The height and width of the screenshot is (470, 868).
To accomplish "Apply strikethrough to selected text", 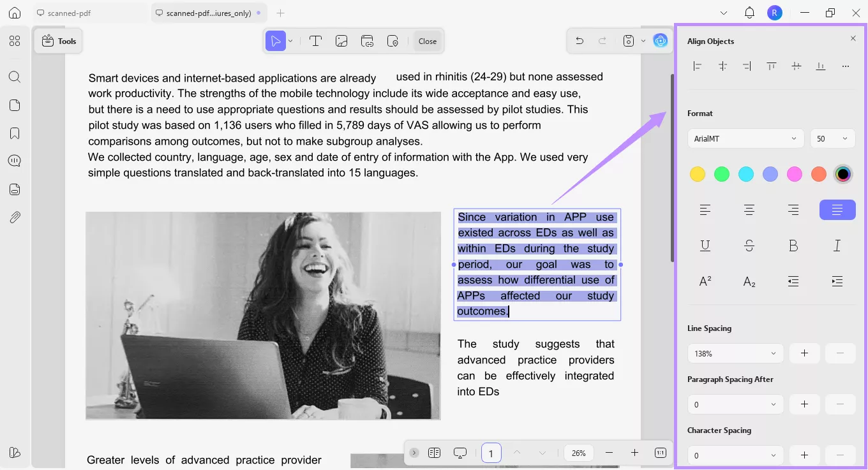I will click(x=749, y=245).
